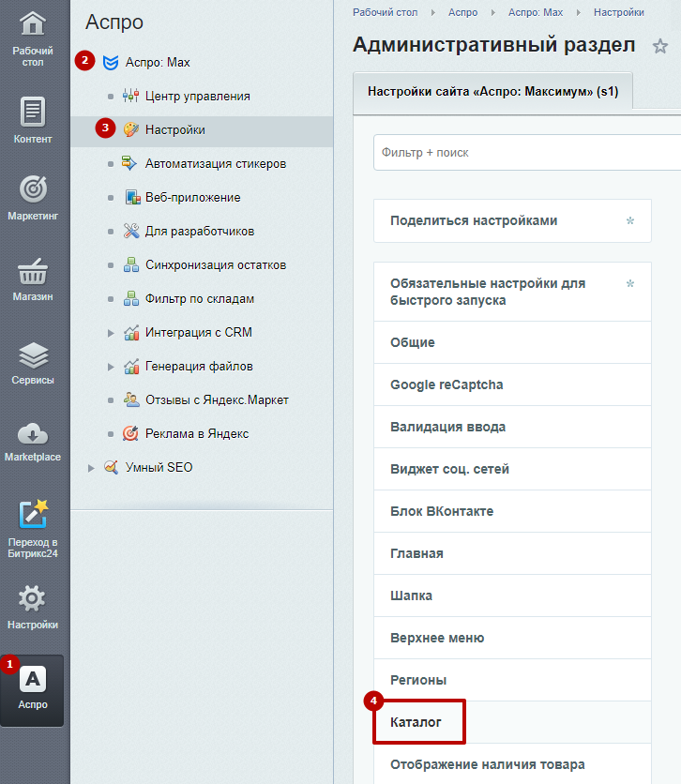Open the Общие settings section
The image size is (681, 784).
(512, 342)
